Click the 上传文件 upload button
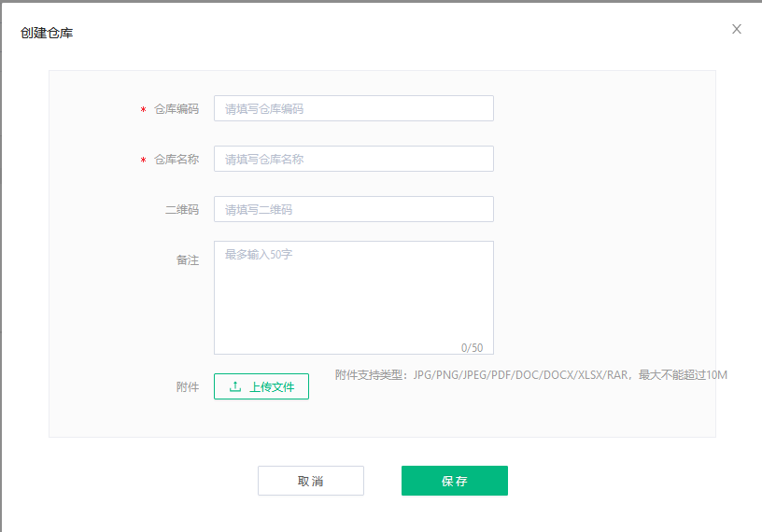This screenshot has width=762, height=532. point(261,386)
